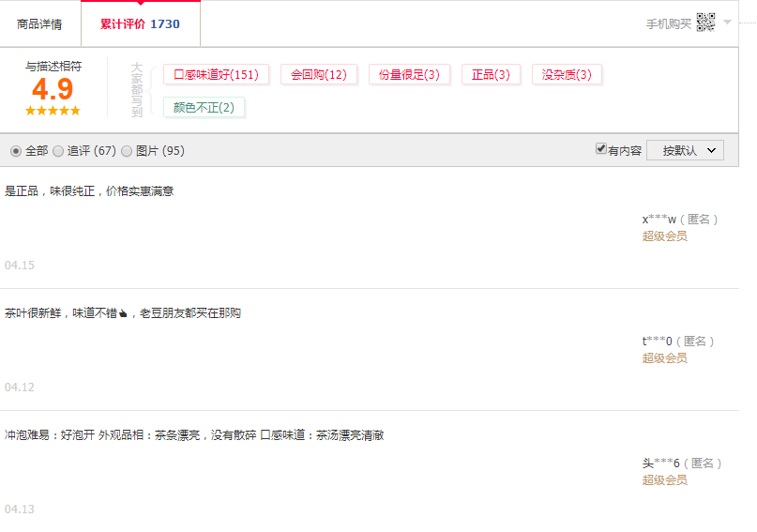
Task: Click the five-star rating icons
Action: 53,111
